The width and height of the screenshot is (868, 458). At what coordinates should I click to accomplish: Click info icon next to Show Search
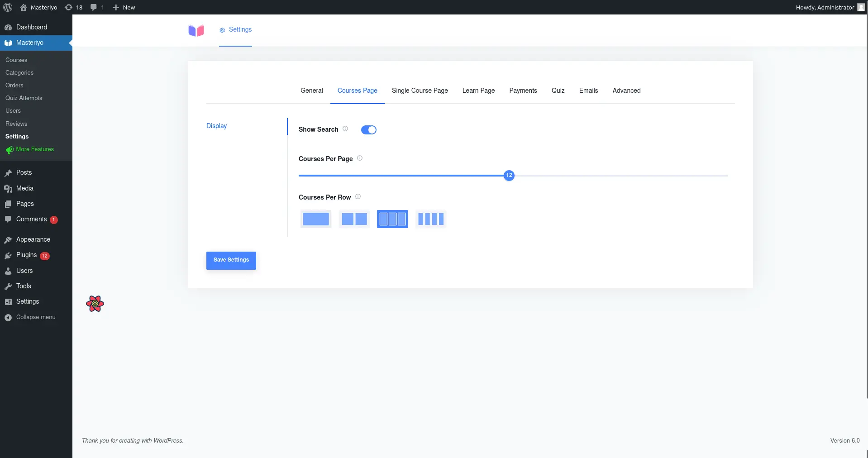pyautogui.click(x=345, y=129)
